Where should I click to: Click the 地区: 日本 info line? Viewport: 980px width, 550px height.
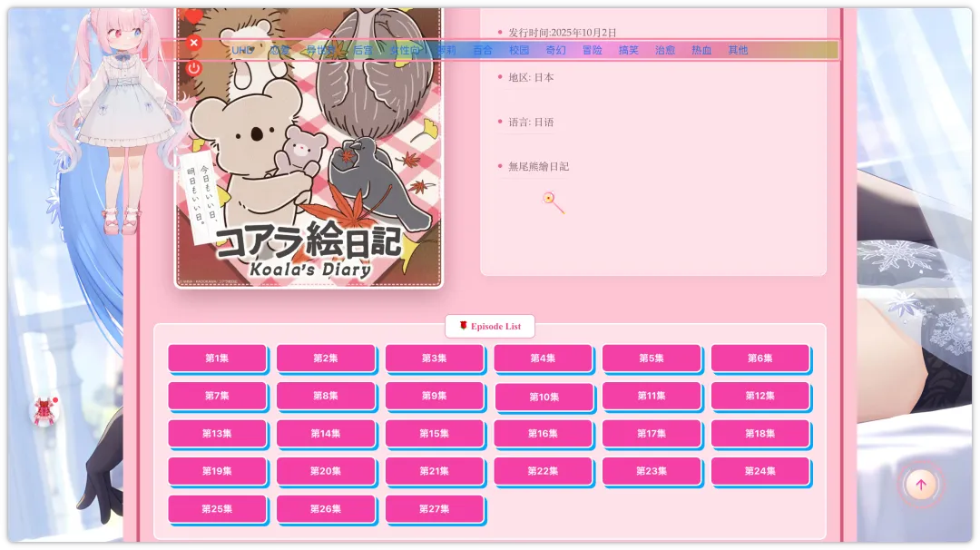531,77
